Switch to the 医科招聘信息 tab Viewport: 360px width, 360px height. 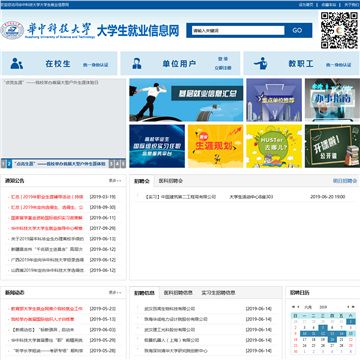pyautogui.click(x=178, y=293)
